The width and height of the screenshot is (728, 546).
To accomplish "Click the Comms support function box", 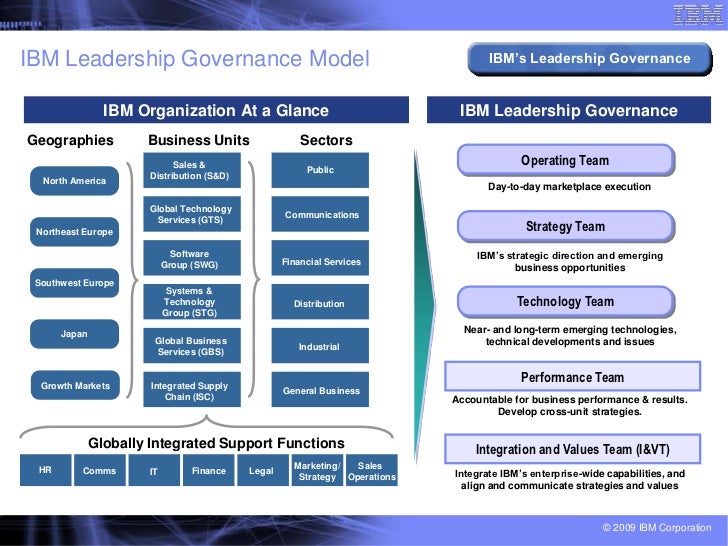I will point(100,470).
